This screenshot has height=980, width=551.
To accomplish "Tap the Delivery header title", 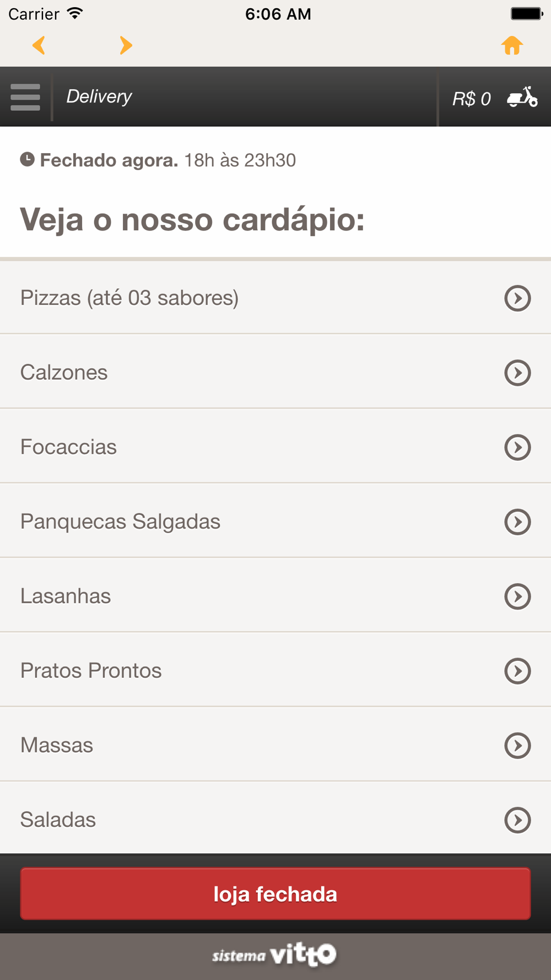I will [99, 96].
